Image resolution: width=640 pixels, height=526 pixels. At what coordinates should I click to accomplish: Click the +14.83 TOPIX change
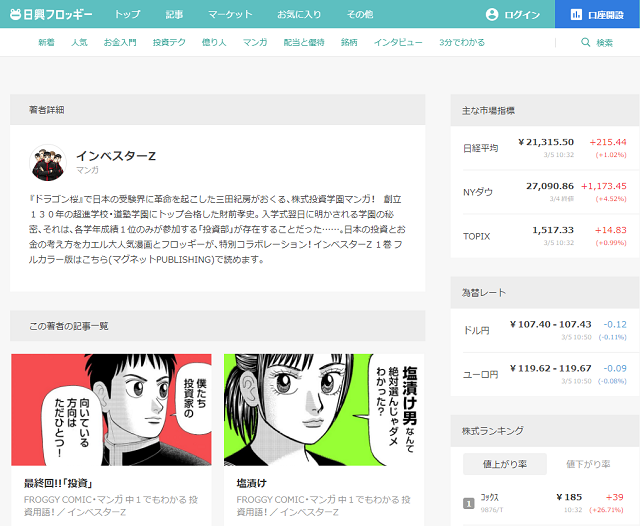tap(611, 230)
